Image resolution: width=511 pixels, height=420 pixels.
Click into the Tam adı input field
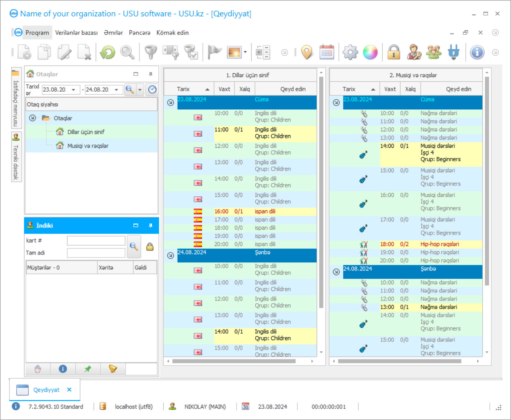pos(96,253)
